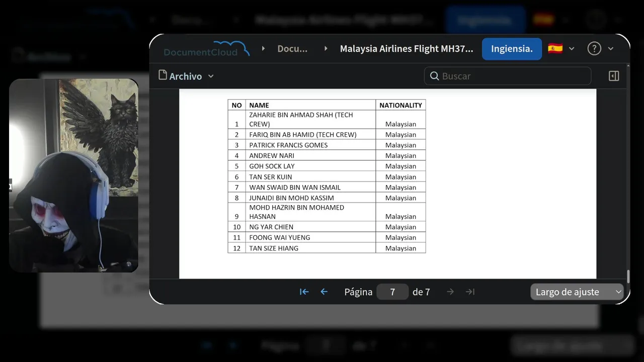Click the chevron beside Archivo
The image size is (644, 362).
(211, 76)
